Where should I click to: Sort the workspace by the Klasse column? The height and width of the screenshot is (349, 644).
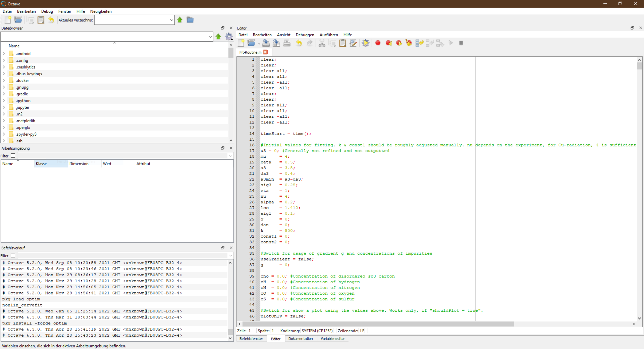[51, 164]
